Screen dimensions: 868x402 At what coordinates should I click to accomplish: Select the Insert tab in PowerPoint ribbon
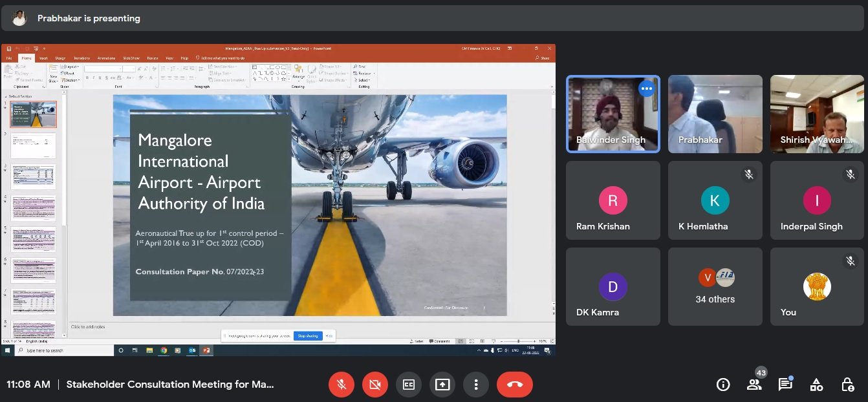(x=43, y=58)
